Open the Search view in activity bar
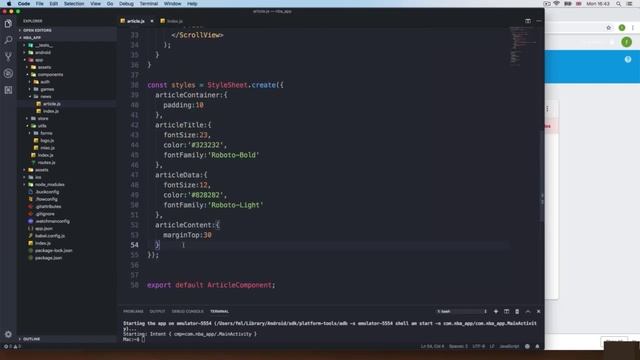 coord(8,40)
